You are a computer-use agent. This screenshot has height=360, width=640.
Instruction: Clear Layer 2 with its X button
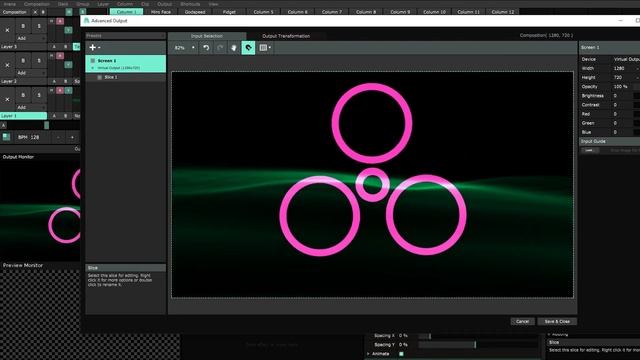pyautogui.click(x=7, y=65)
